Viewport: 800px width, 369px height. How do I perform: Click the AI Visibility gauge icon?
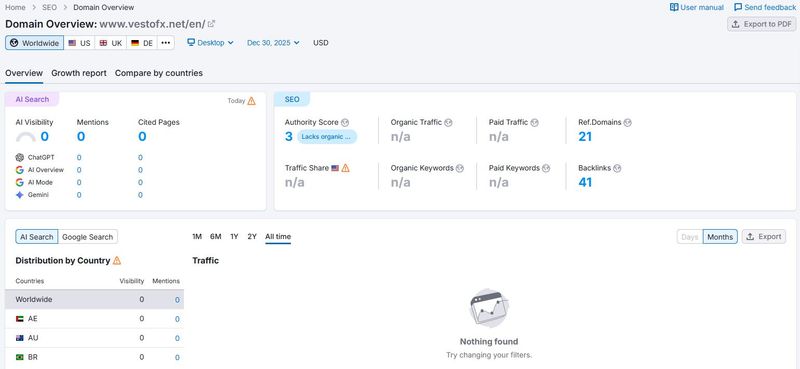click(26, 137)
